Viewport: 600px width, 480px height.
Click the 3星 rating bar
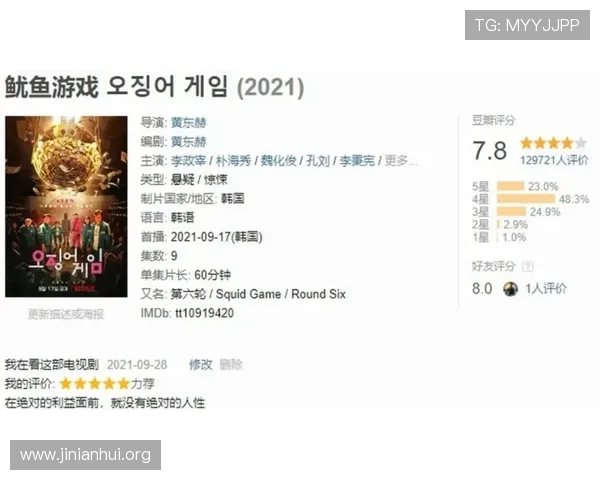(512, 211)
